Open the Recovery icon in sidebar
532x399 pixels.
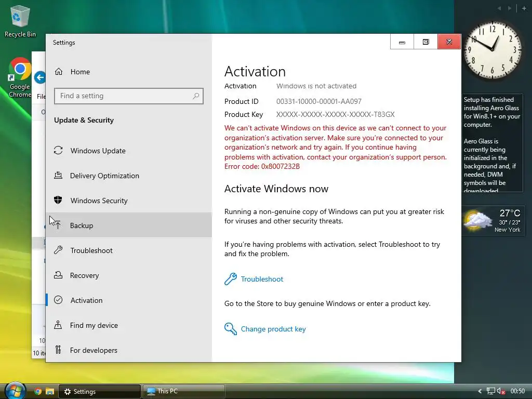point(58,275)
